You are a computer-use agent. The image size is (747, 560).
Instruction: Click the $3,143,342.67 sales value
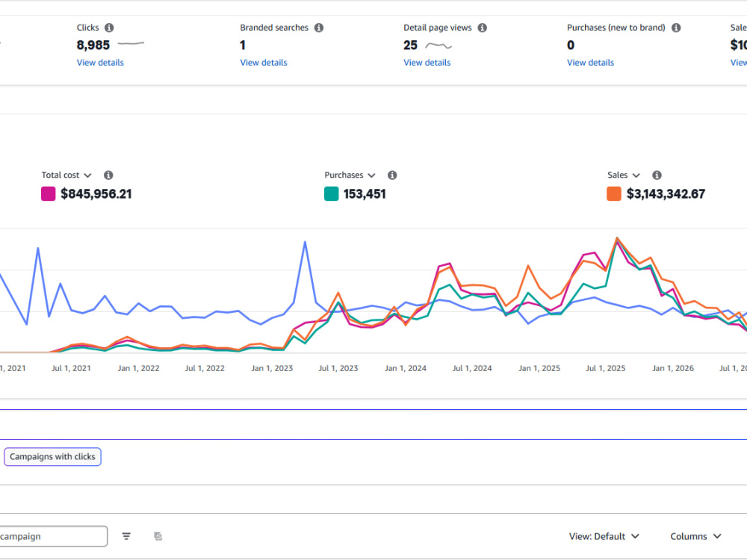[x=666, y=194]
